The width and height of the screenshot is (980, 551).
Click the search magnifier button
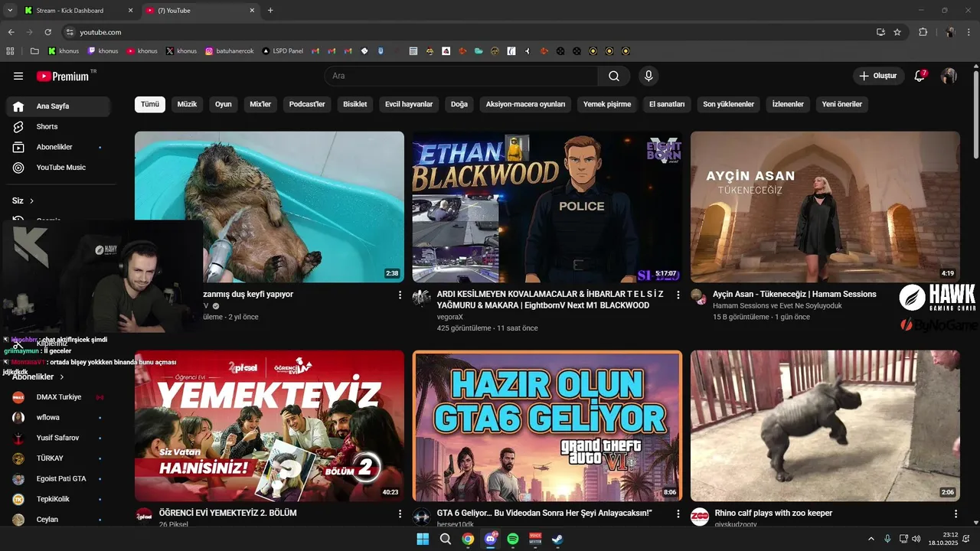coord(614,76)
